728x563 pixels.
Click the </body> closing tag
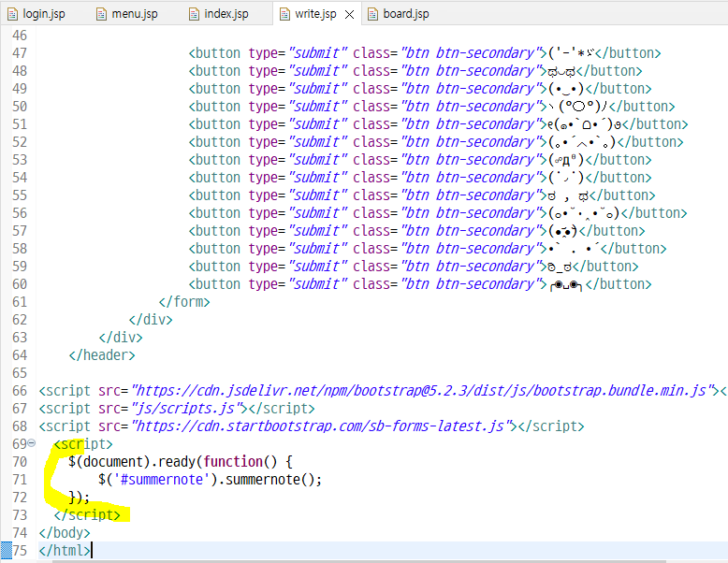(65, 533)
